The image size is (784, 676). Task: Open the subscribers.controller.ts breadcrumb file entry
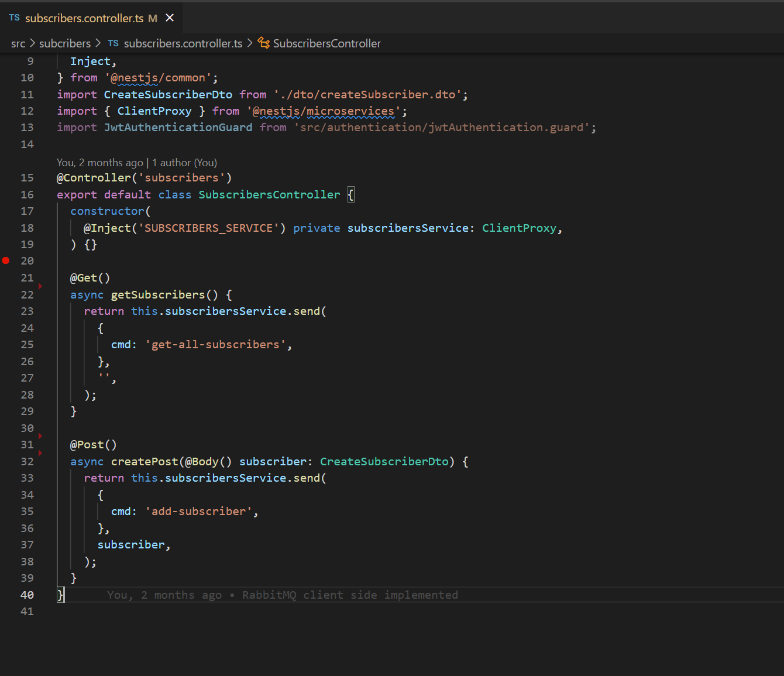point(183,44)
